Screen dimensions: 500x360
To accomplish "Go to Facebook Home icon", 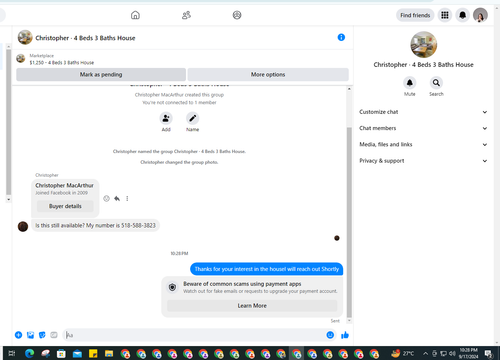I will click(x=135, y=15).
